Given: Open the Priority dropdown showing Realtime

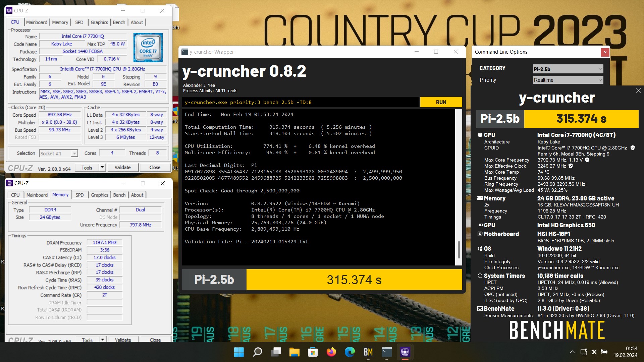Looking at the screenshot, I should pyautogui.click(x=568, y=80).
